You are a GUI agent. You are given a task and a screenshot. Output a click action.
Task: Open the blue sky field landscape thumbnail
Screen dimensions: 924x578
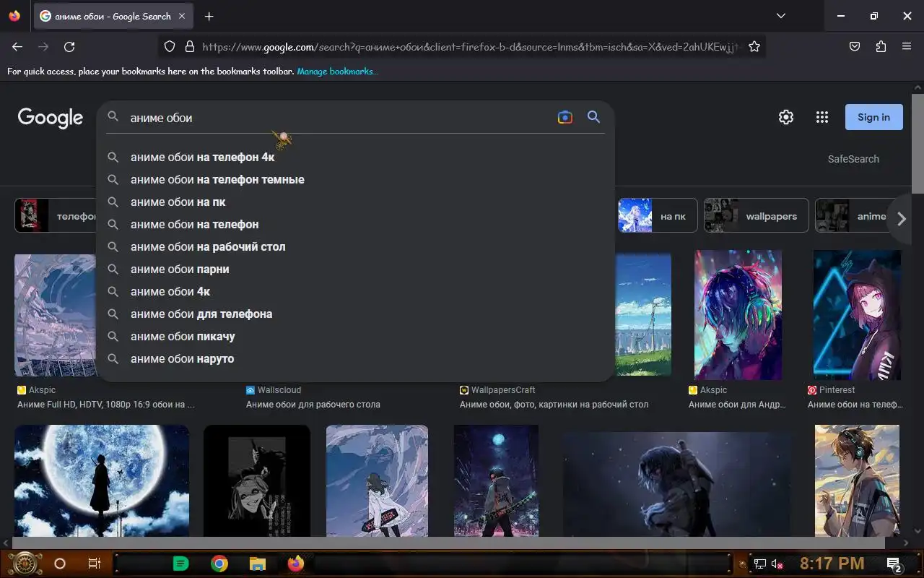(643, 314)
